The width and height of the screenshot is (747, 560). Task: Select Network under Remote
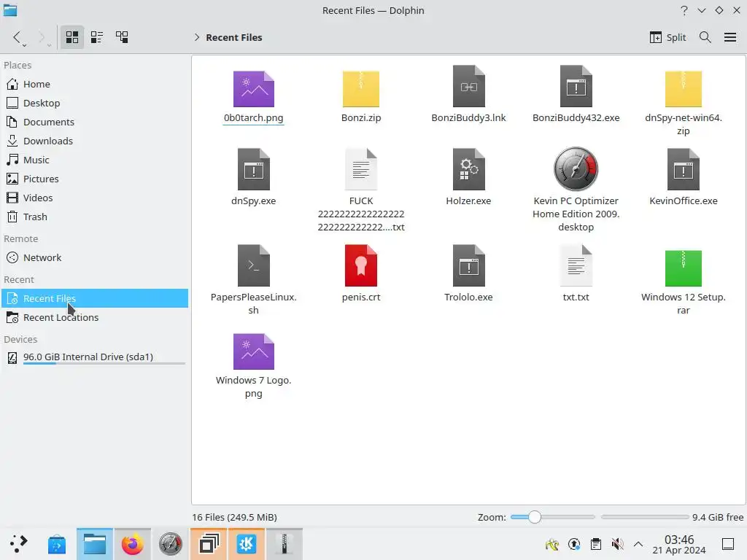click(x=95, y=257)
